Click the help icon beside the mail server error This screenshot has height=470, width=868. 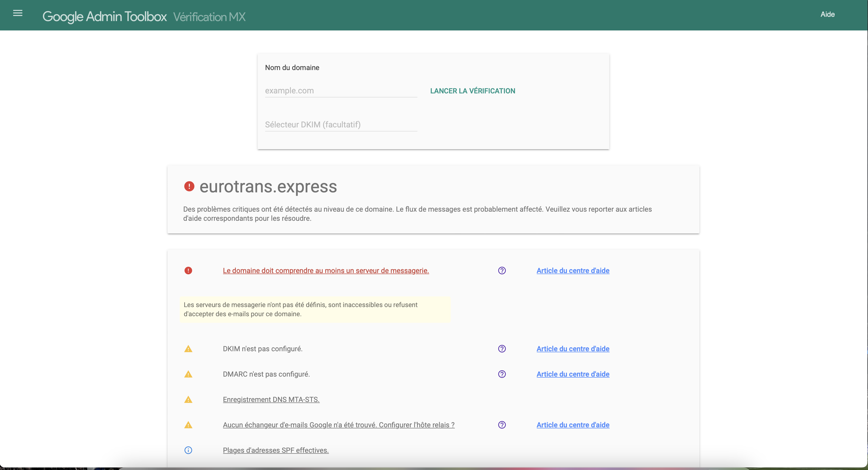[502, 271]
